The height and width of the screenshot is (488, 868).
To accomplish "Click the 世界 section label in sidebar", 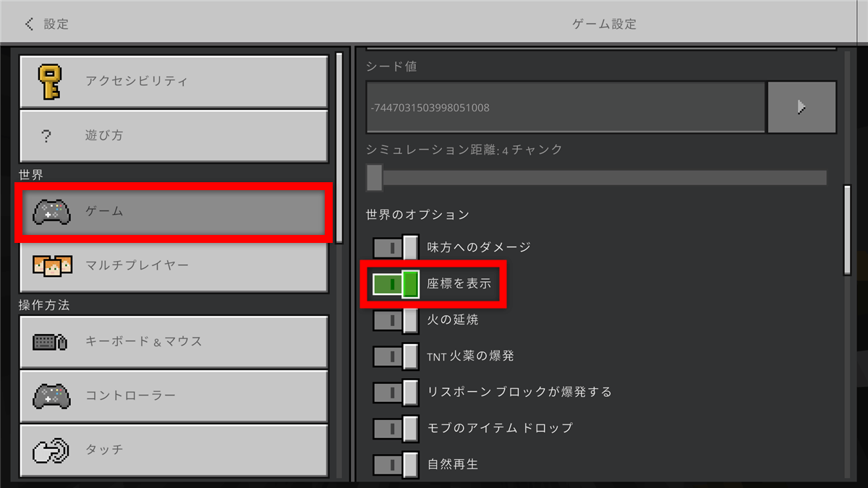I will [31, 175].
